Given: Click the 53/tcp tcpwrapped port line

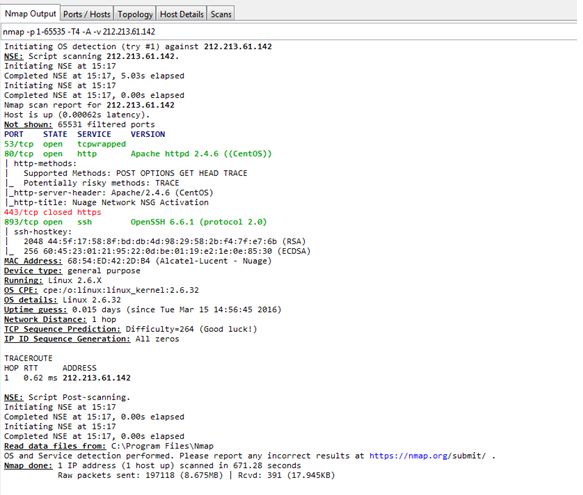Looking at the screenshot, I should tap(65, 144).
